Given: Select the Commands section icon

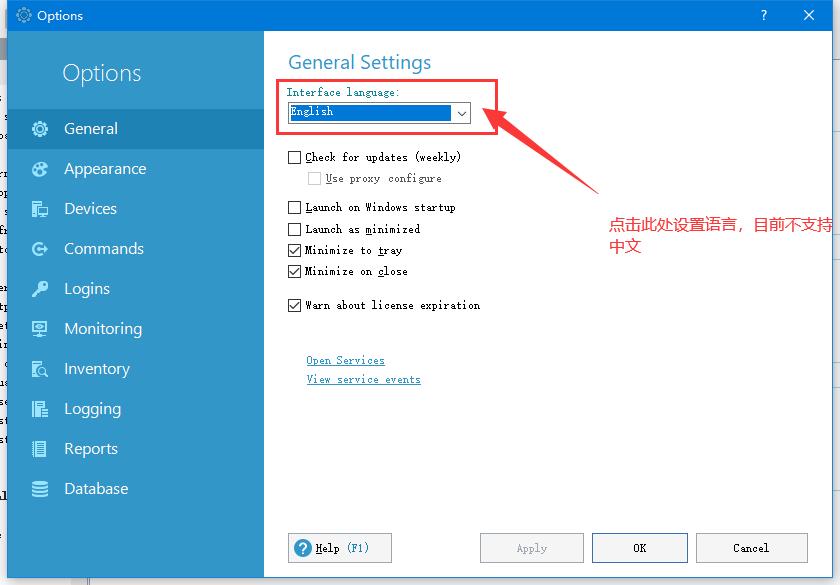Looking at the screenshot, I should pos(38,248).
